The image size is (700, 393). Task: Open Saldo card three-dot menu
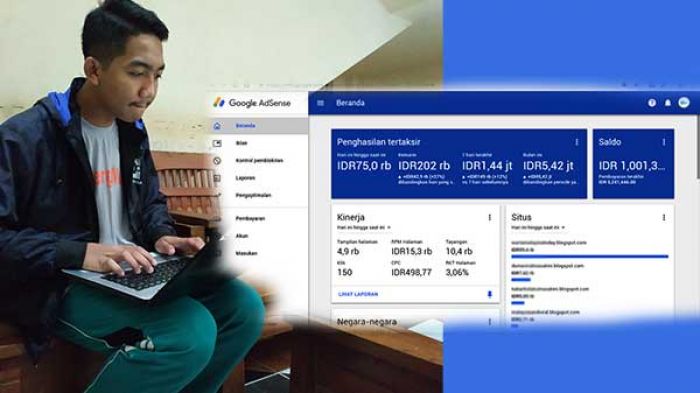664,142
